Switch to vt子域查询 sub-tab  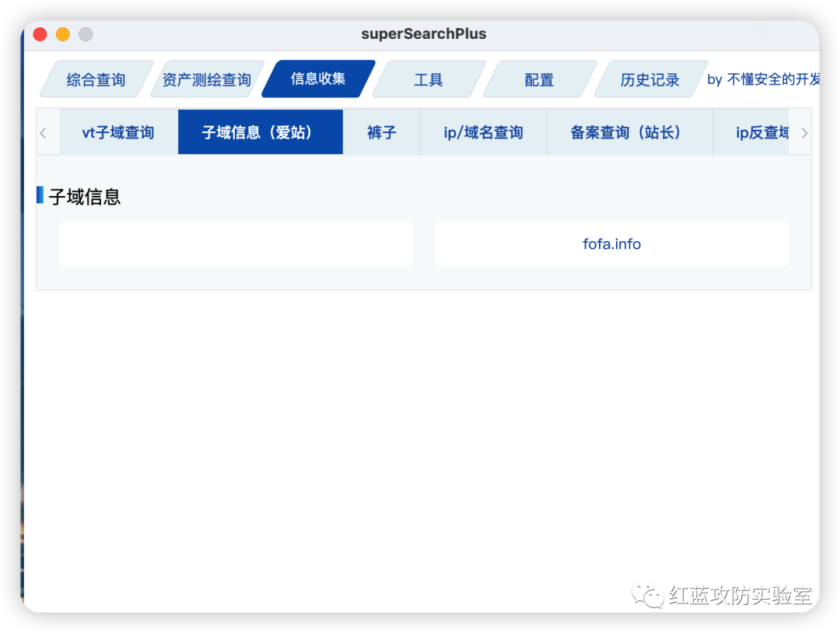pyautogui.click(x=118, y=132)
